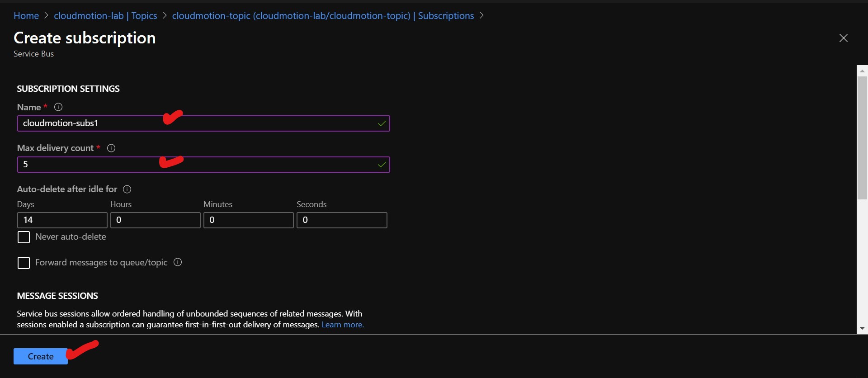This screenshot has height=378, width=868.
Task: Open the Learn more link
Action: coord(343,325)
